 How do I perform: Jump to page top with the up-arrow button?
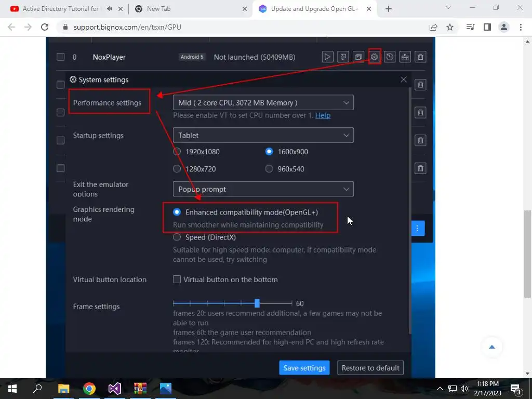(492, 347)
